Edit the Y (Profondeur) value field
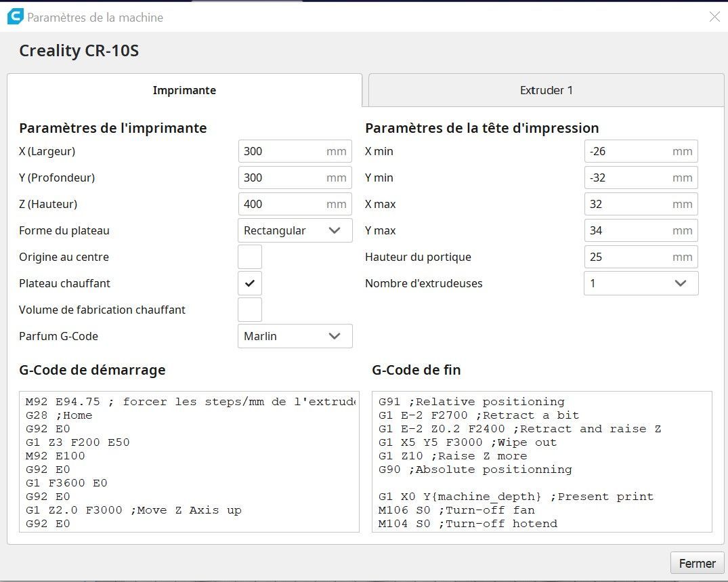The image size is (728, 582). [x=295, y=178]
